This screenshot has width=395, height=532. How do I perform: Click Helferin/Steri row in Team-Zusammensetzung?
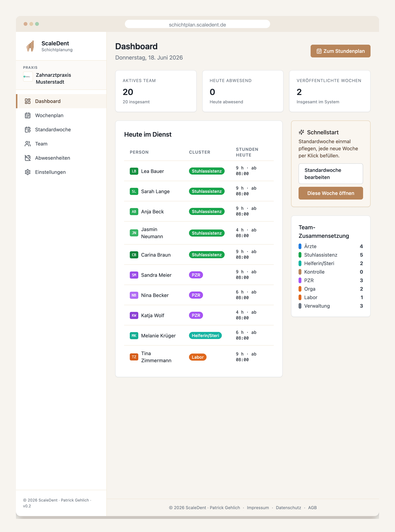[331, 263]
